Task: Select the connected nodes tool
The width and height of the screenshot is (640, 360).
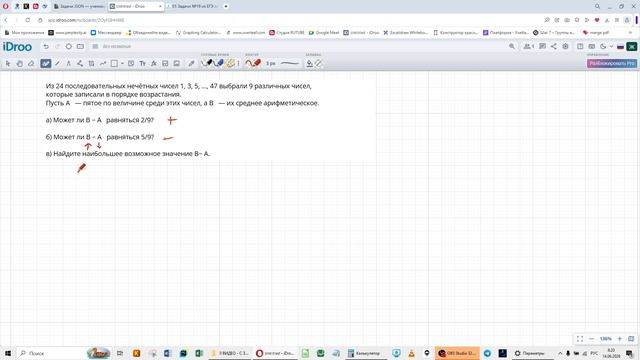Action: [80, 63]
